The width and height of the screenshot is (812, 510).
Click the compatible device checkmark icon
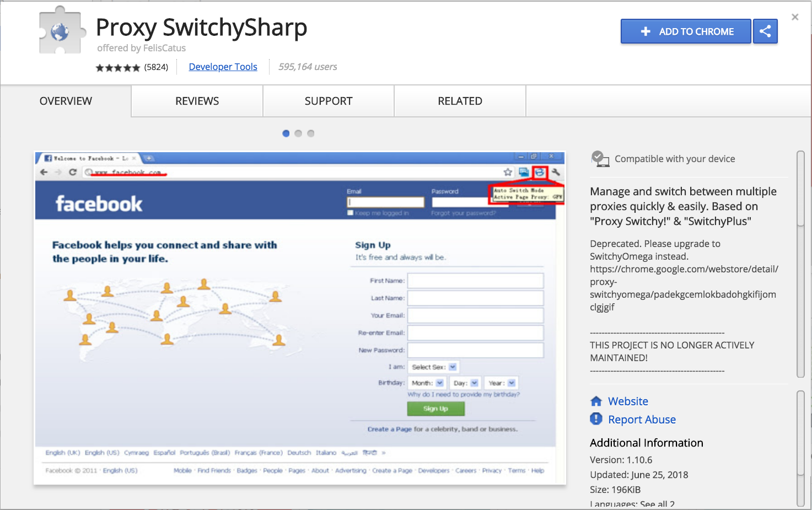[599, 159]
